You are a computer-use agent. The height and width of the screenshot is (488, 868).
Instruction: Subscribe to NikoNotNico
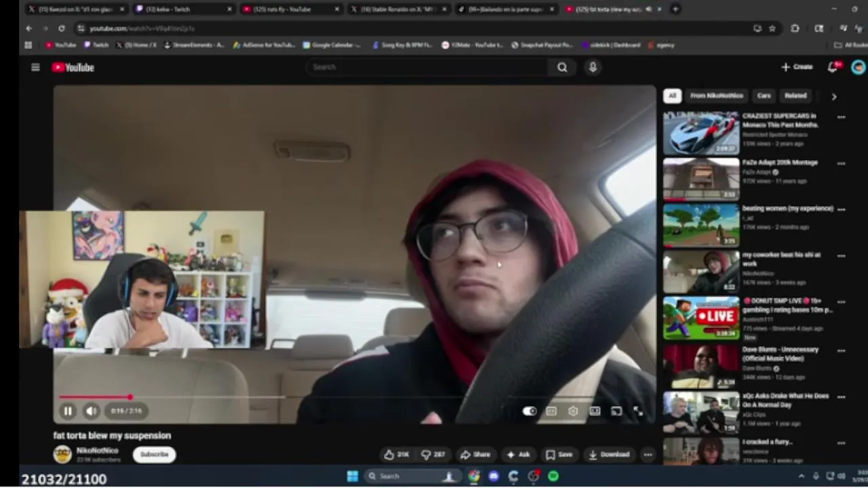click(x=155, y=454)
